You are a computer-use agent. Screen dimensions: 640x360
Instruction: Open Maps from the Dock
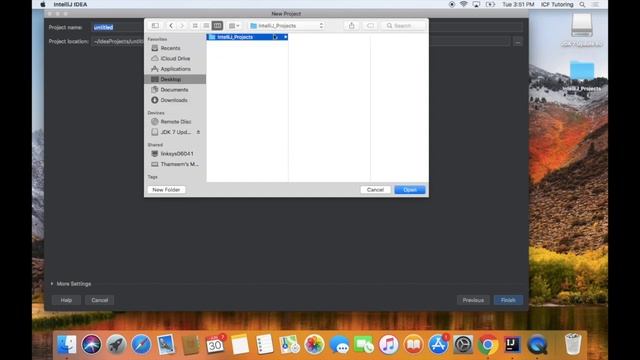[x=290, y=344]
